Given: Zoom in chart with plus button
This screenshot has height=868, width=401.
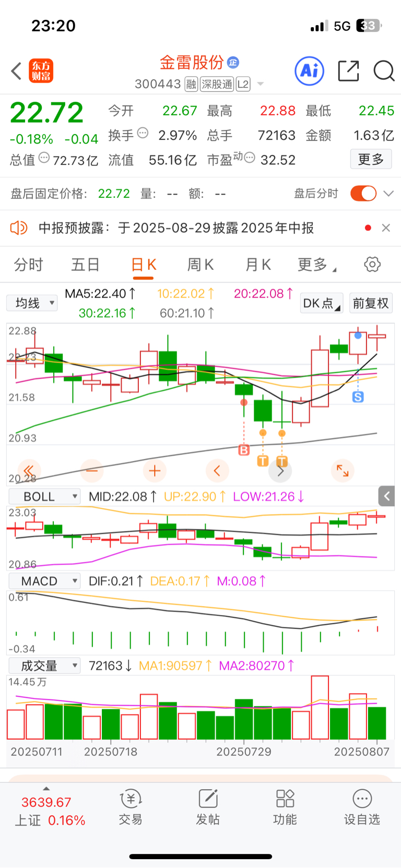Looking at the screenshot, I should 155,471.
